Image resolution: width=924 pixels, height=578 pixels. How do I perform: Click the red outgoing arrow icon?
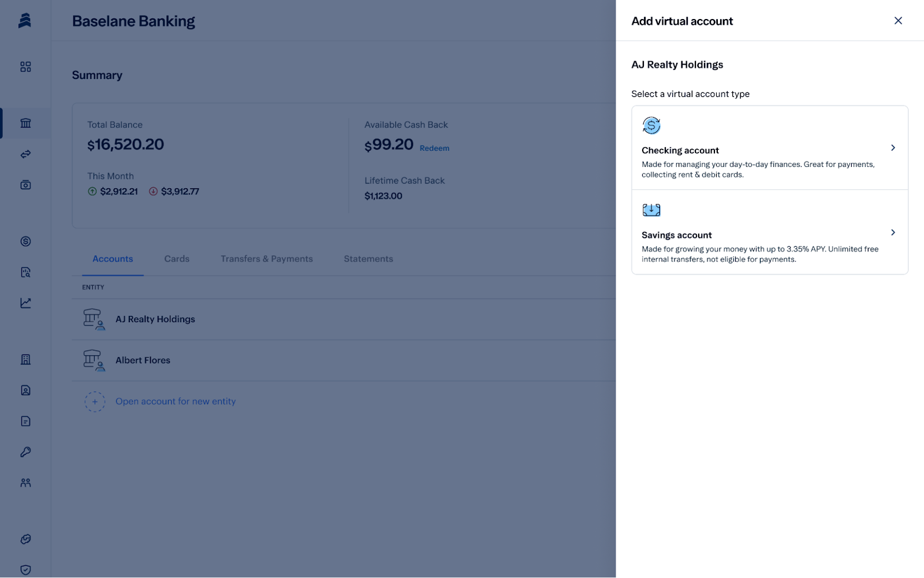click(153, 191)
